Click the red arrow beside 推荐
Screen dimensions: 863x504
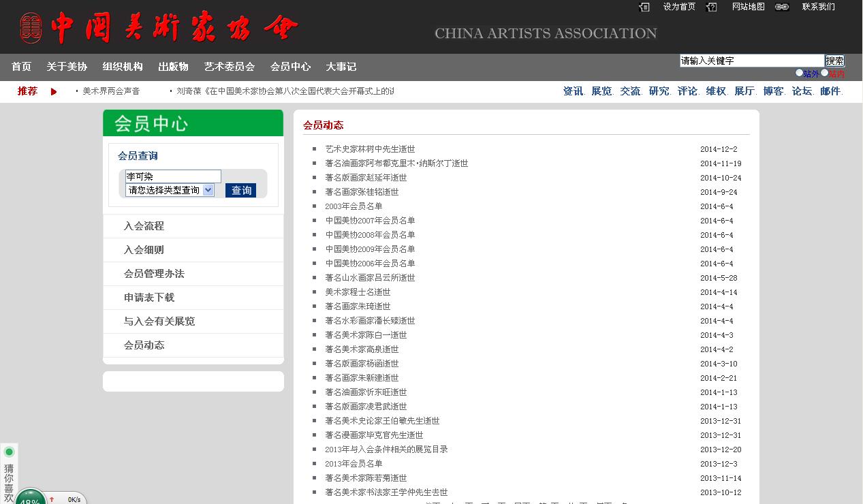coord(54,91)
